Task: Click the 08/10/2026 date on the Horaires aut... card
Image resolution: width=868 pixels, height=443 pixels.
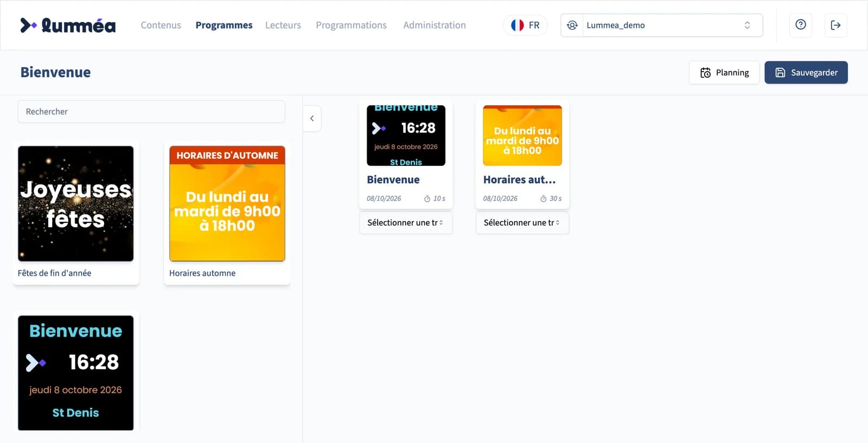Action: click(x=500, y=198)
